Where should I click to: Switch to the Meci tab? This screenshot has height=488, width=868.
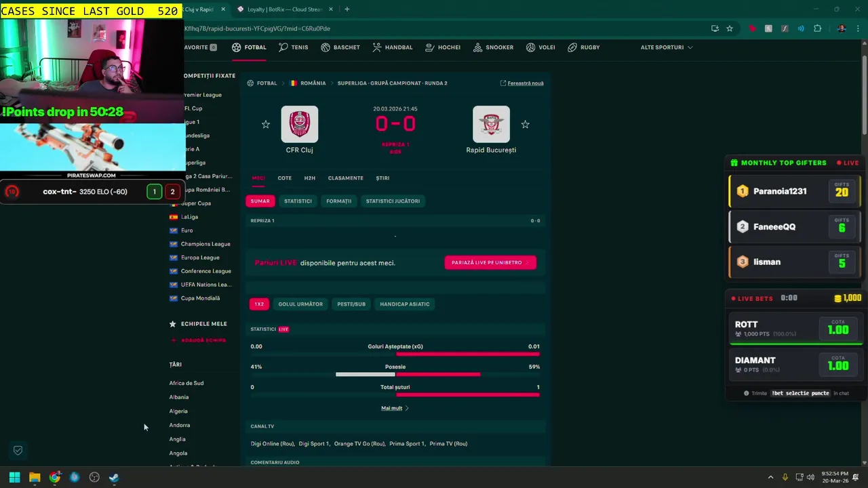click(258, 178)
